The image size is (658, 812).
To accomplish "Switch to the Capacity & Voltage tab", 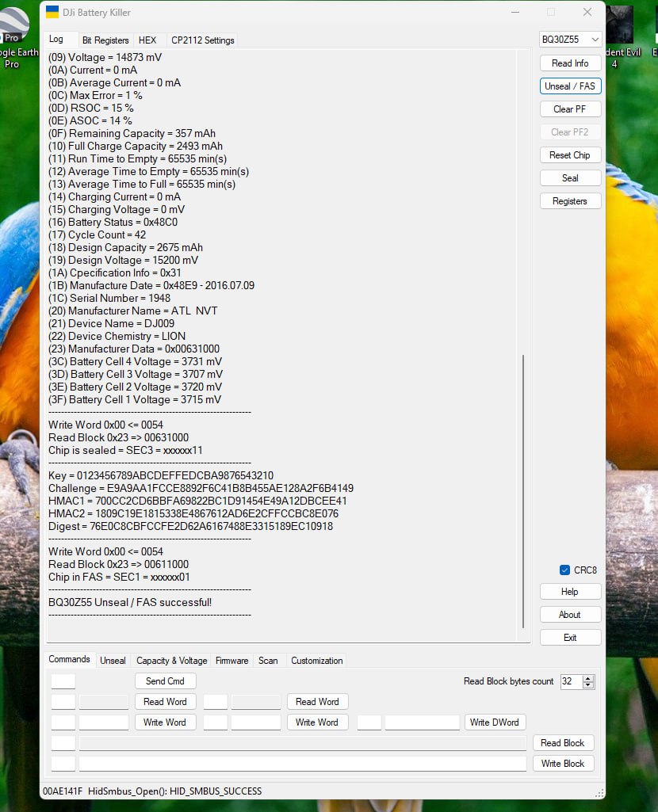I will (171, 660).
